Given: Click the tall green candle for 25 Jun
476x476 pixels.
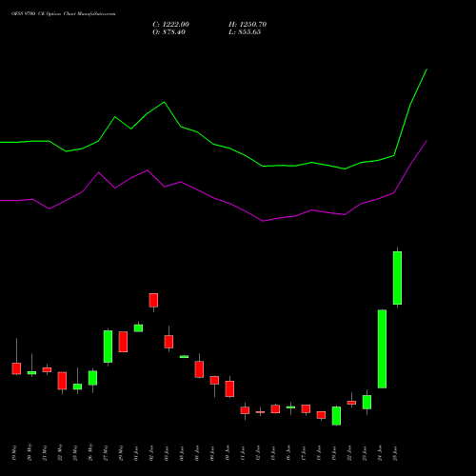Looking at the screenshot, I should [397, 278].
